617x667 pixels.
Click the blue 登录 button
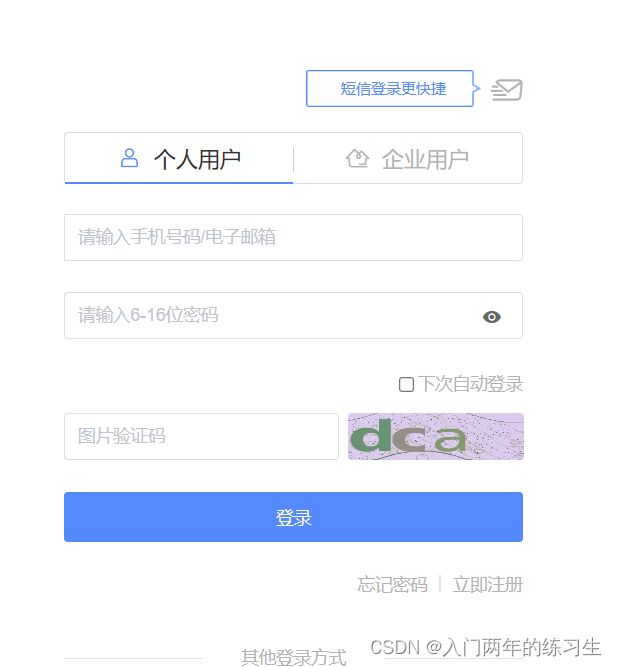[293, 517]
